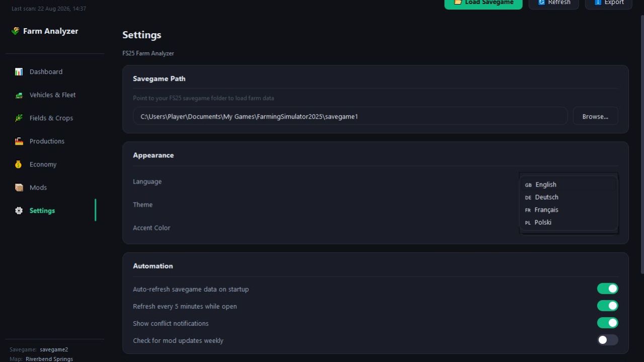Click the Browse... button
Viewport: 644px width, 362px height.
coord(595,116)
